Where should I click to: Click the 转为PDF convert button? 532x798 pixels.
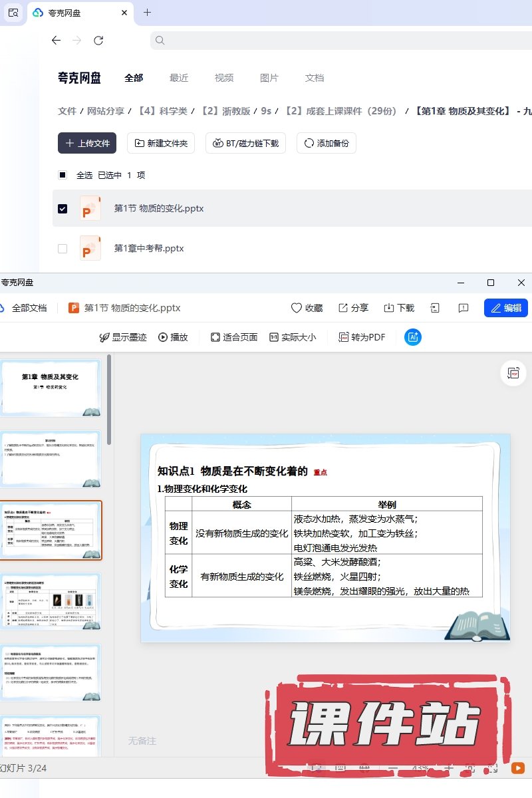coord(362,337)
